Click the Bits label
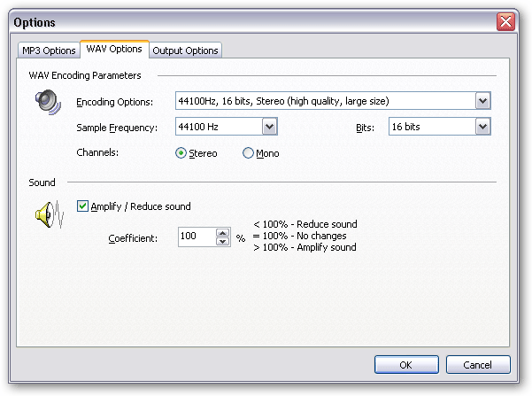 click(365, 128)
